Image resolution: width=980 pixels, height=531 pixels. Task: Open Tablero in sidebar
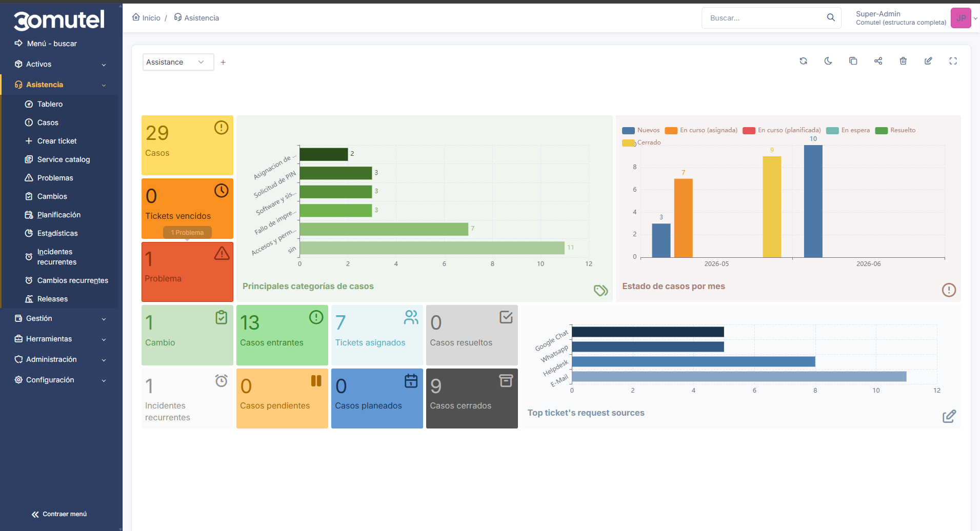50,104
